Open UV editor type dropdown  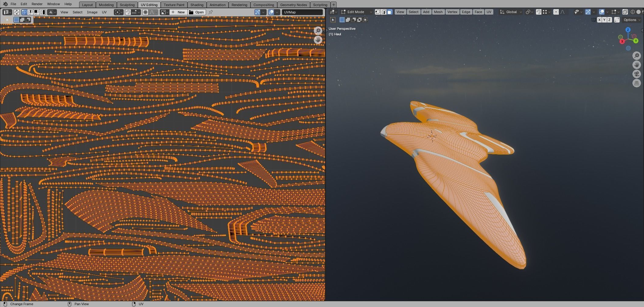(7, 12)
